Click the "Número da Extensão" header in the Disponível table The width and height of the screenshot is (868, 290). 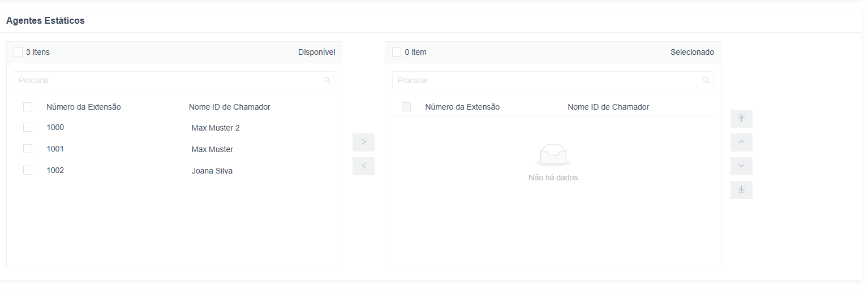(84, 107)
